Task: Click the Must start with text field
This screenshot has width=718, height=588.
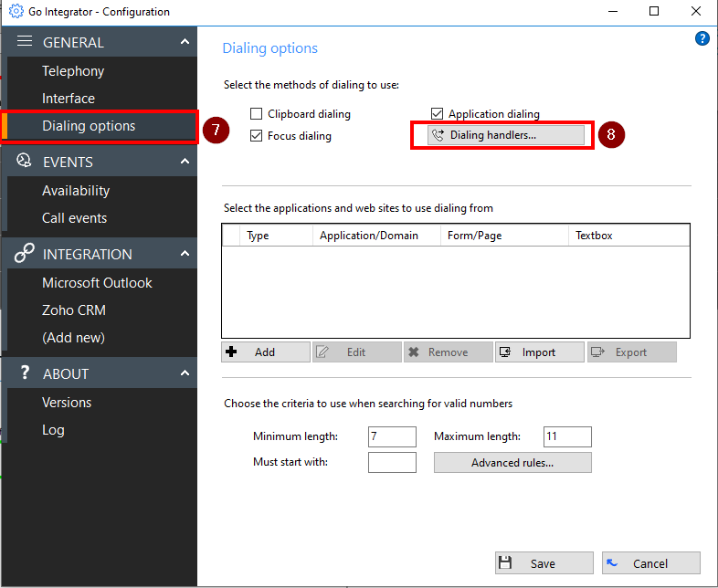Action: click(x=392, y=463)
